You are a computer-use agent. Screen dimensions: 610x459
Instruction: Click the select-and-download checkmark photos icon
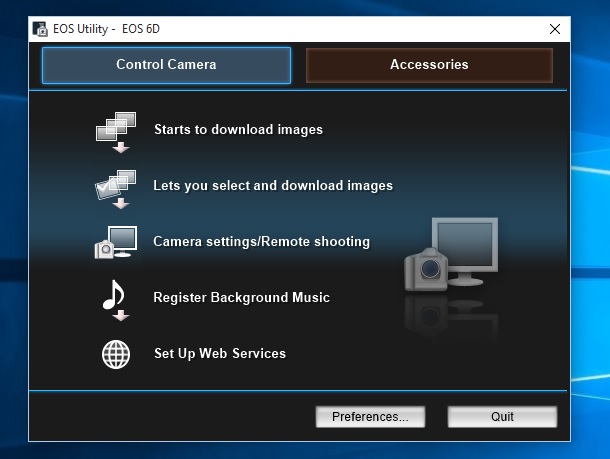[116, 189]
